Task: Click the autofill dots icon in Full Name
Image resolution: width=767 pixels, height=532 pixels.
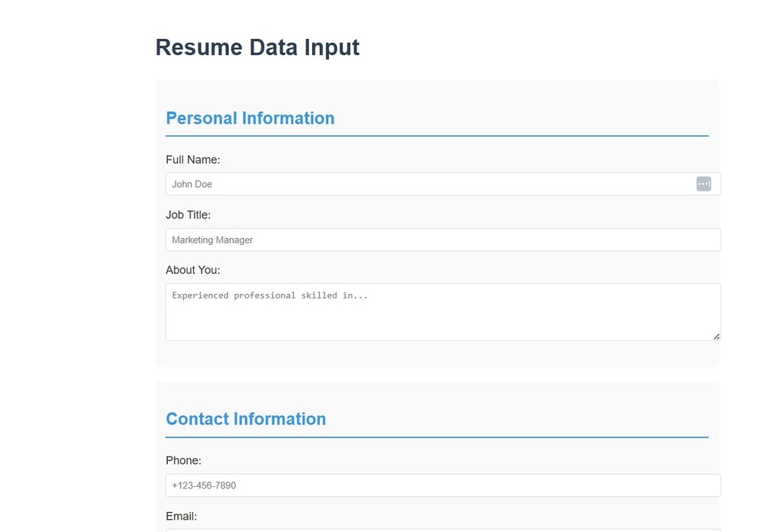Action: click(704, 184)
